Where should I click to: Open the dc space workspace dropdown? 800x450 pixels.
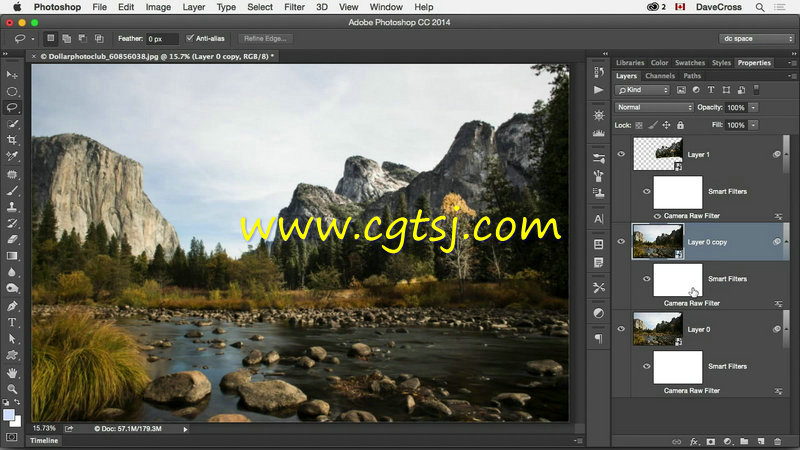[x=757, y=39]
